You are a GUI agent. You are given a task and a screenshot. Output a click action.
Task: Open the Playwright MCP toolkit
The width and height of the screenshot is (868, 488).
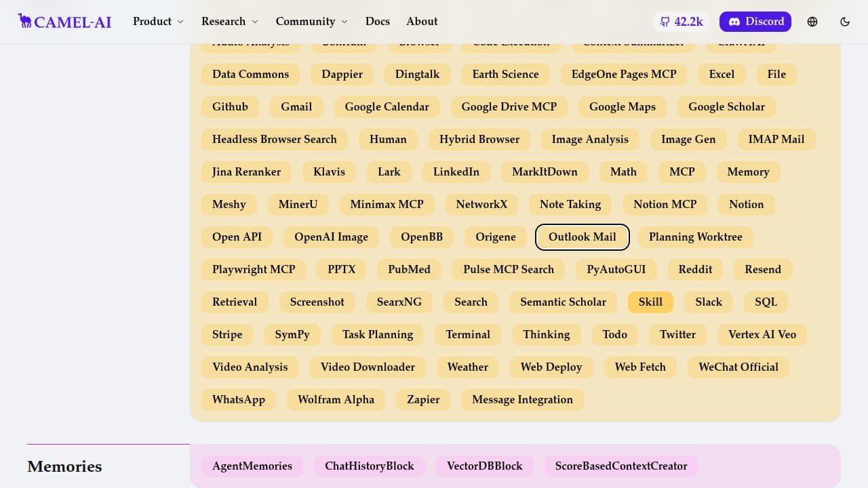[x=254, y=270]
